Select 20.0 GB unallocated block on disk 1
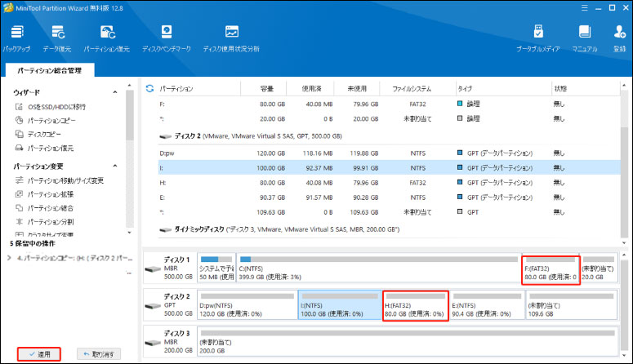This screenshot has height=364, width=633. (x=598, y=268)
